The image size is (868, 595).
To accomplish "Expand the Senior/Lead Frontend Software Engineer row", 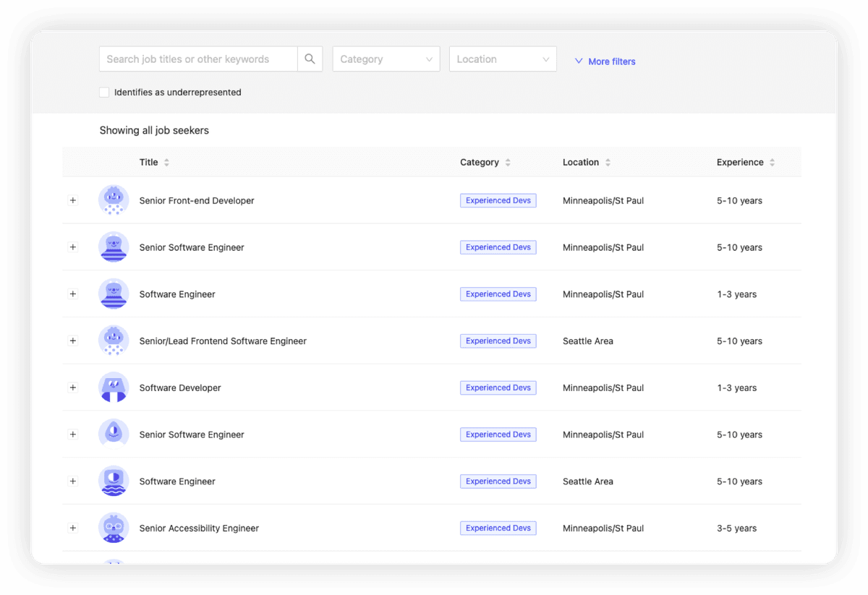I will click(x=72, y=341).
